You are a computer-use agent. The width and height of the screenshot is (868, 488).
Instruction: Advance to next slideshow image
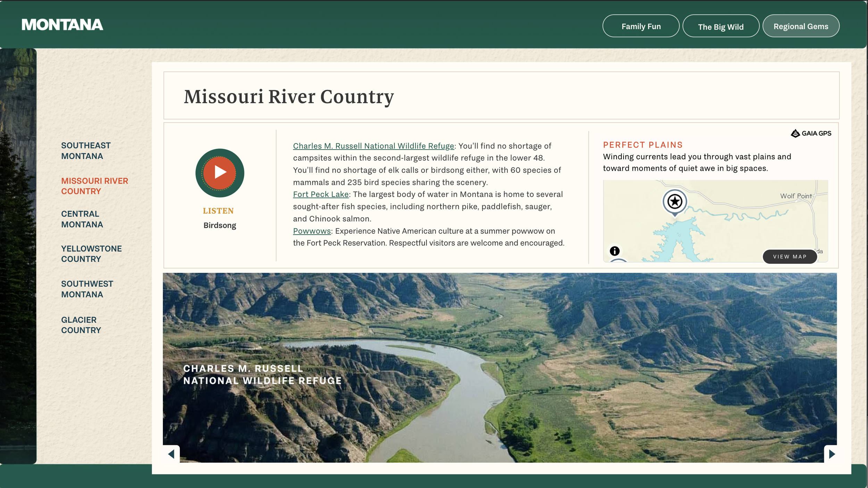832,454
